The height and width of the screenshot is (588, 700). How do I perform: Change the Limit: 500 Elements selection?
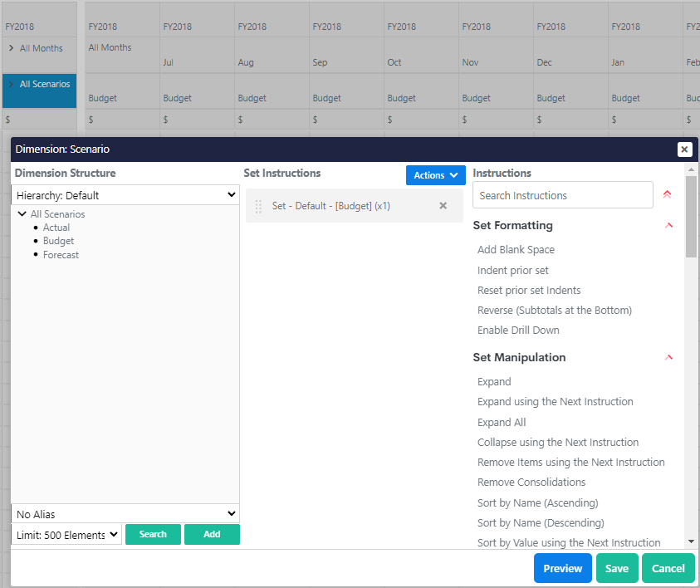click(66, 535)
